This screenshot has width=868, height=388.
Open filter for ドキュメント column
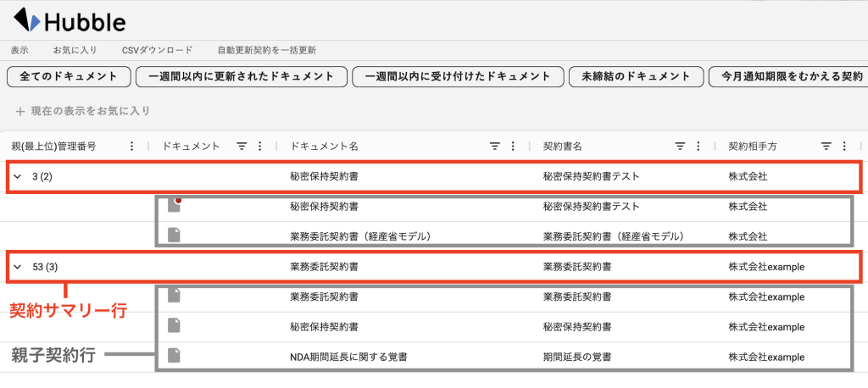coord(242,147)
